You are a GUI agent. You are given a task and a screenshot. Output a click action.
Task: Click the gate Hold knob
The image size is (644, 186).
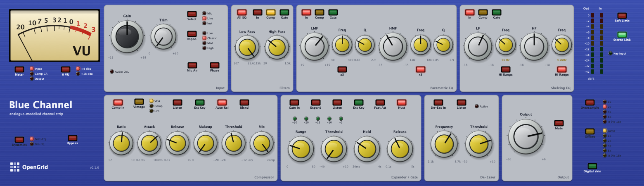[x=367, y=149]
